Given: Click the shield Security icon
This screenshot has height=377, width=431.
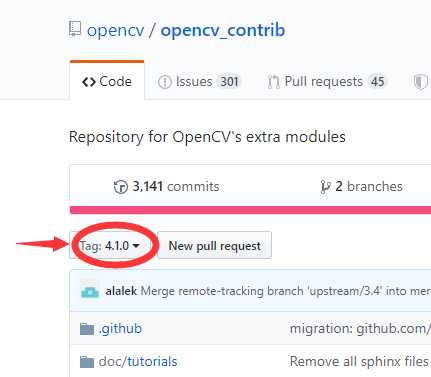Looking at the screenshot, I should coord(420,82).
